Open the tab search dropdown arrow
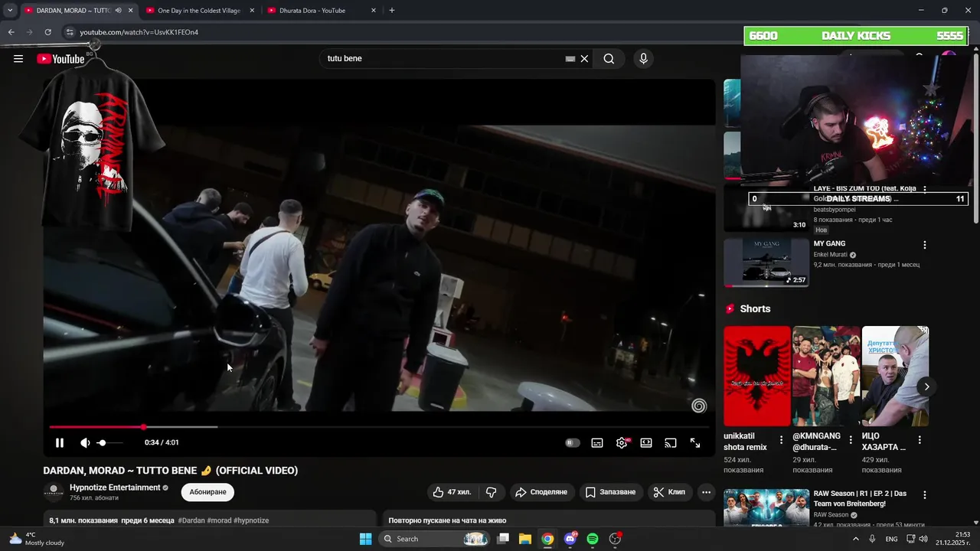Screen dimensions: 980x551 click(x=9, y=11)
